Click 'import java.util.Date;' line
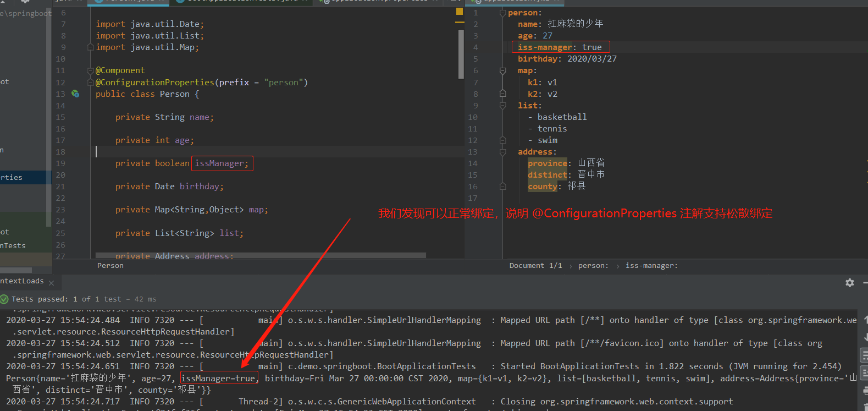The width and height of the screenshot is (868, 411). pos(150,24)
